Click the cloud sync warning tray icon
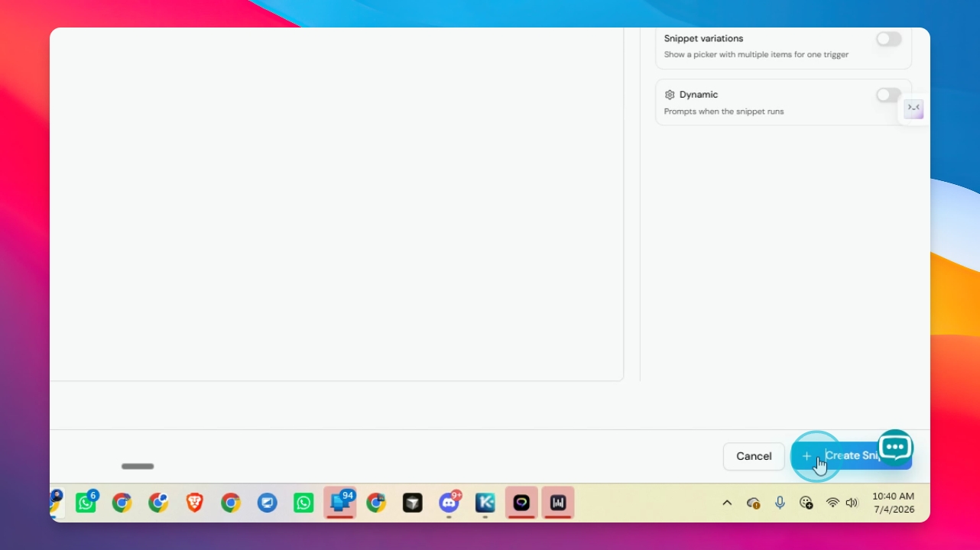Screen dimensions: 980x550 click(754, 503)
